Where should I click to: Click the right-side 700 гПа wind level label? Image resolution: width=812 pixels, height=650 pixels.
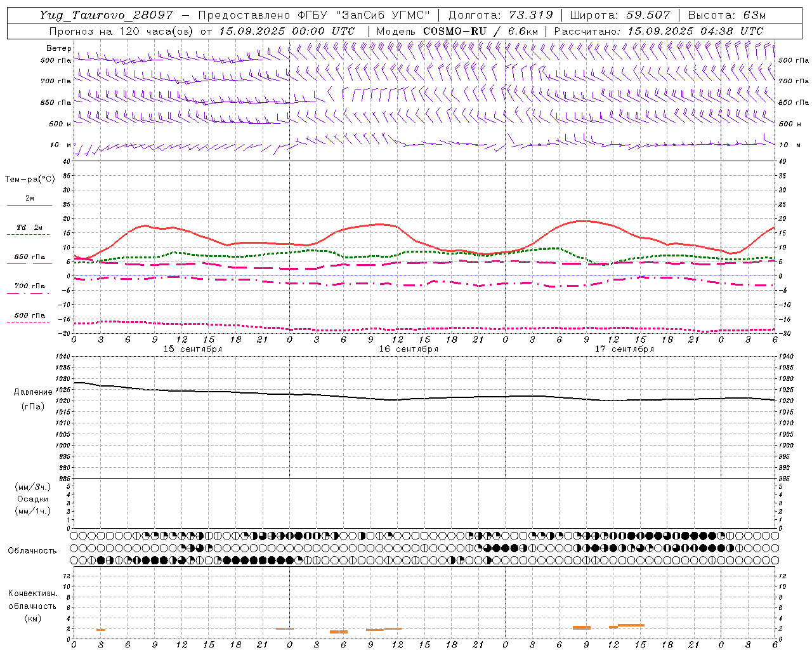click(x=794, y=81)
